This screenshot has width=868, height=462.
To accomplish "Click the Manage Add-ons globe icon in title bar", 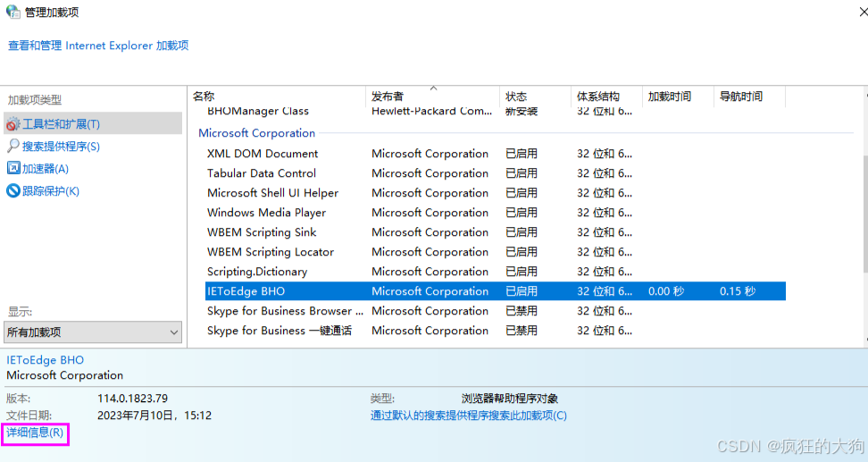I will point(13,12).
